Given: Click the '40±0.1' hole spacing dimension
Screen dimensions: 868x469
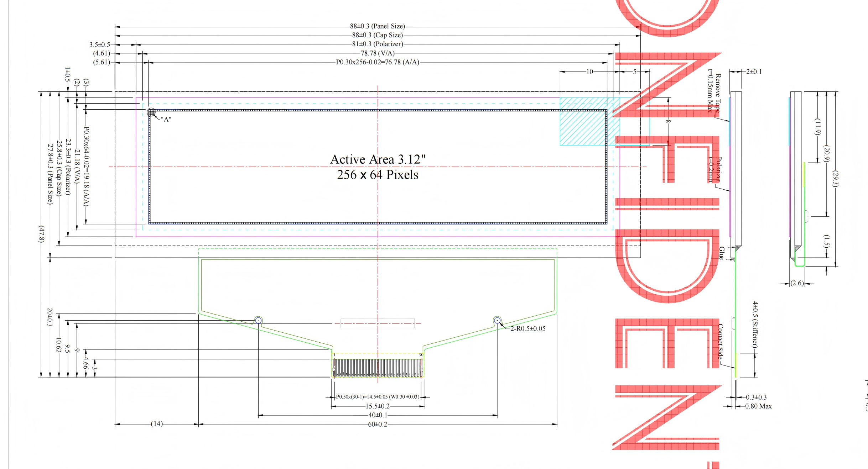Looking at the screenshot, I should click(378, 415).
